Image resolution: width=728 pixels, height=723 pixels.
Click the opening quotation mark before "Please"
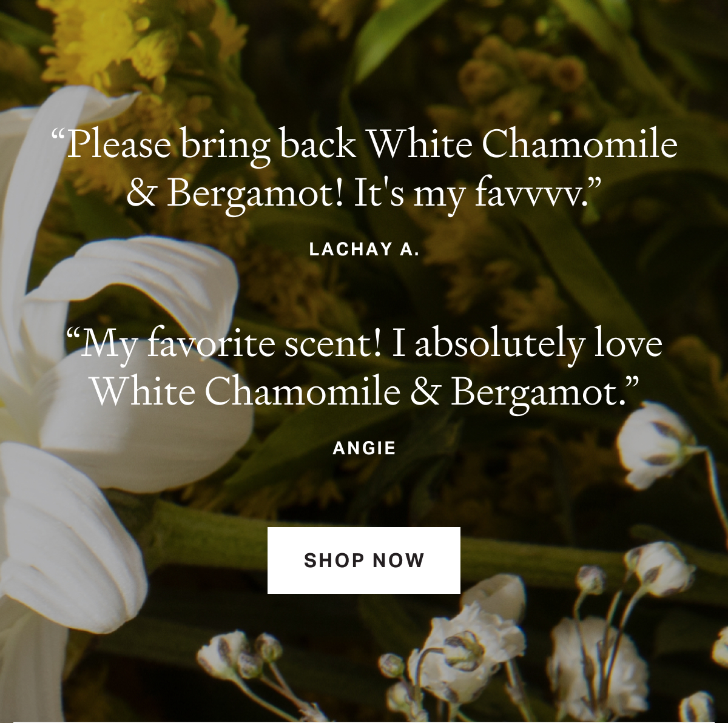point(58,136)
